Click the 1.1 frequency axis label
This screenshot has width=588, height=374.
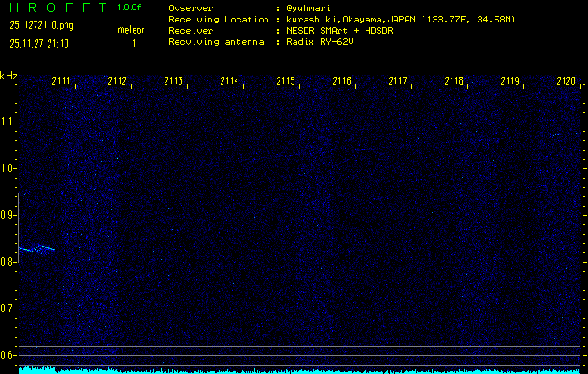click(x=8, y=122)
